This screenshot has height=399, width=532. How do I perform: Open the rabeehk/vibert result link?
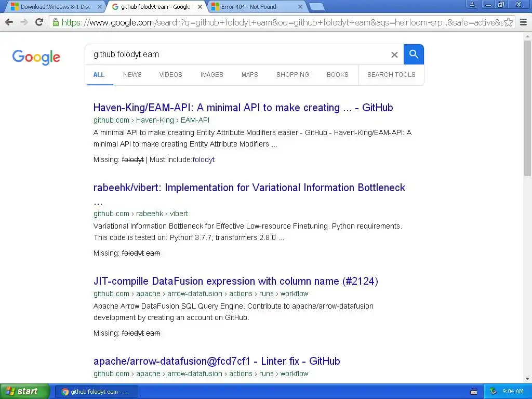[249, 188]
